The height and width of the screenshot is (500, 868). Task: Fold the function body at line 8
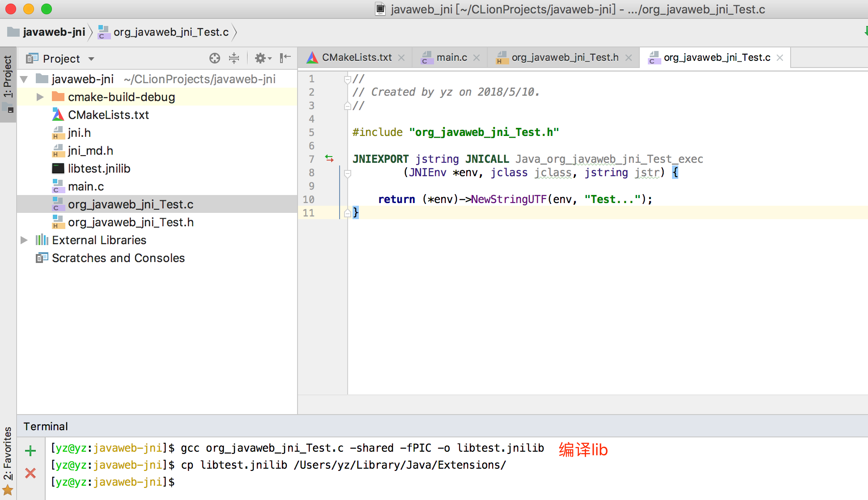[347, 174]
